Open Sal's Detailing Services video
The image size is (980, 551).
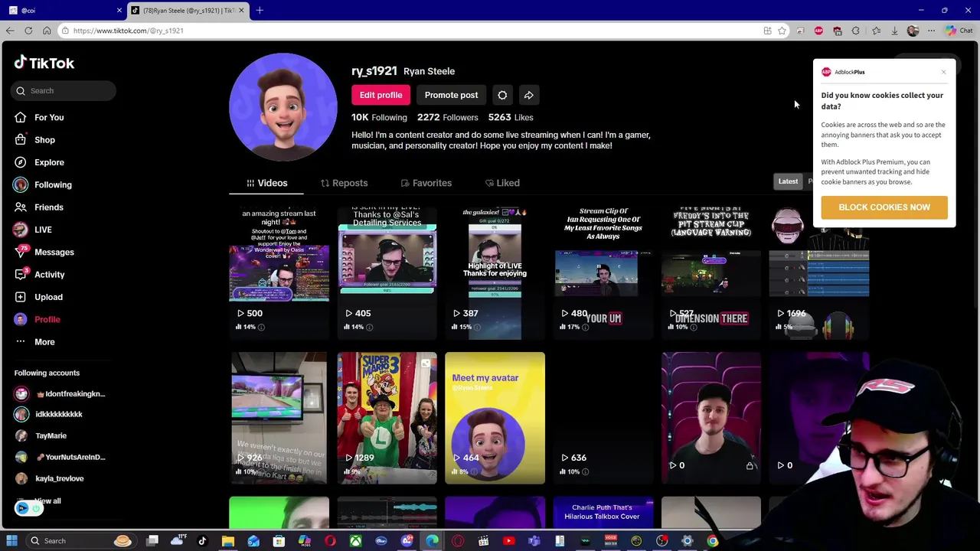click(387, 272)
